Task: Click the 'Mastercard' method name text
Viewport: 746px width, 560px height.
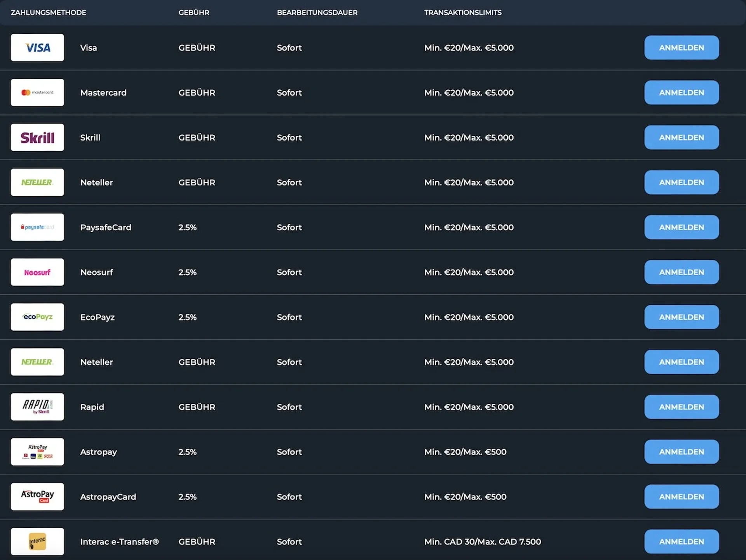Action: coord(103,93)
